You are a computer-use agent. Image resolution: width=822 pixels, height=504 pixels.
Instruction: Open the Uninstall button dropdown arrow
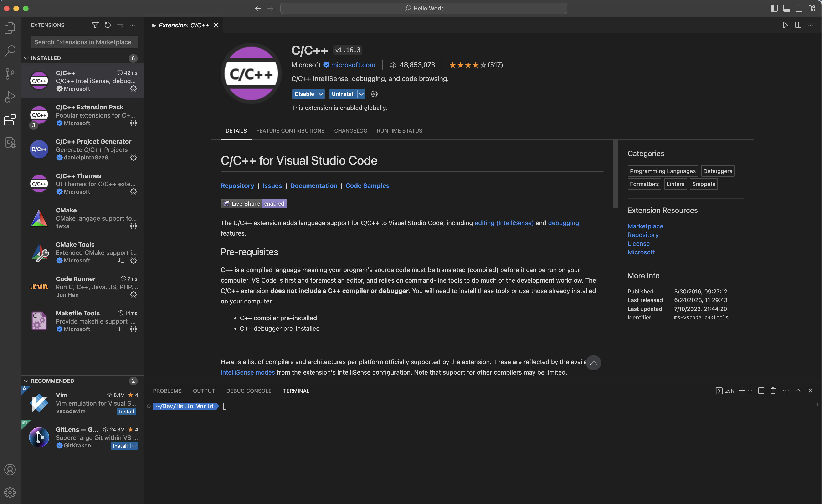point(361,94)
